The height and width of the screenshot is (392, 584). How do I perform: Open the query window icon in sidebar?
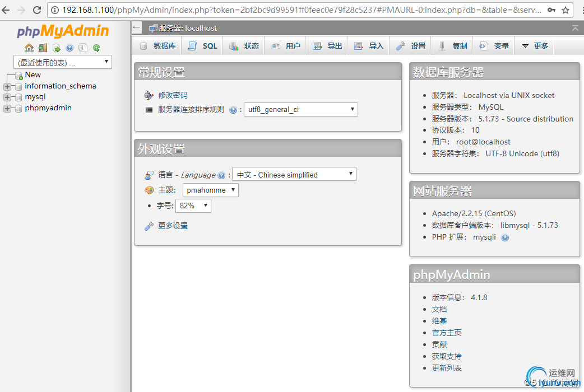coord(56,48)
